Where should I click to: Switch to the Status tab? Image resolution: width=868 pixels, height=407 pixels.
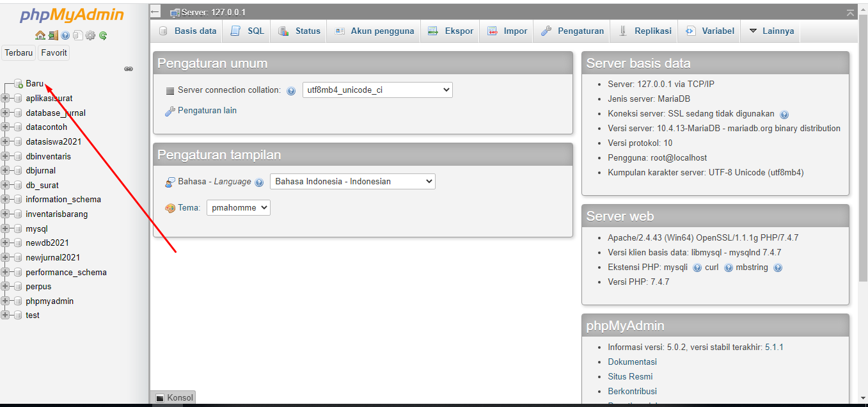click(x=299, y=31)
